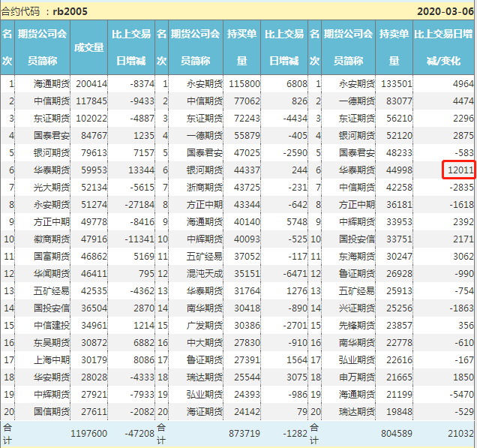Select 光大期货 in the volume ranking
477x448 pixels.
click(x=52, y=188)
